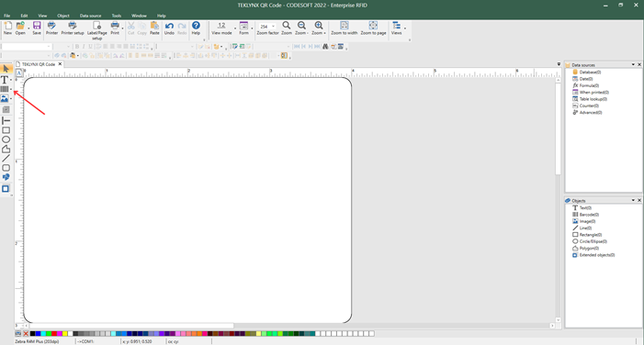Image resolution: width=644 pixels, height=345 pixels.
Task: Select Extended objects(0) in Objects panel
Action: [x=597, y=255]
